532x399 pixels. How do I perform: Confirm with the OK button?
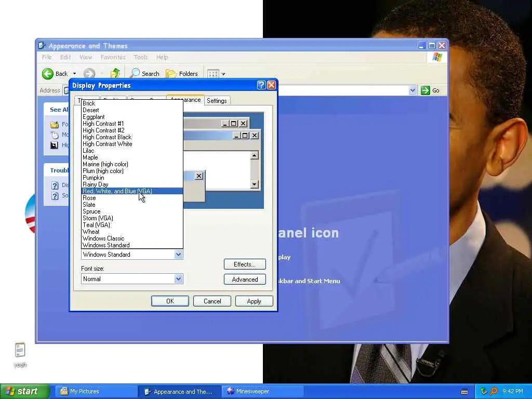170,301
